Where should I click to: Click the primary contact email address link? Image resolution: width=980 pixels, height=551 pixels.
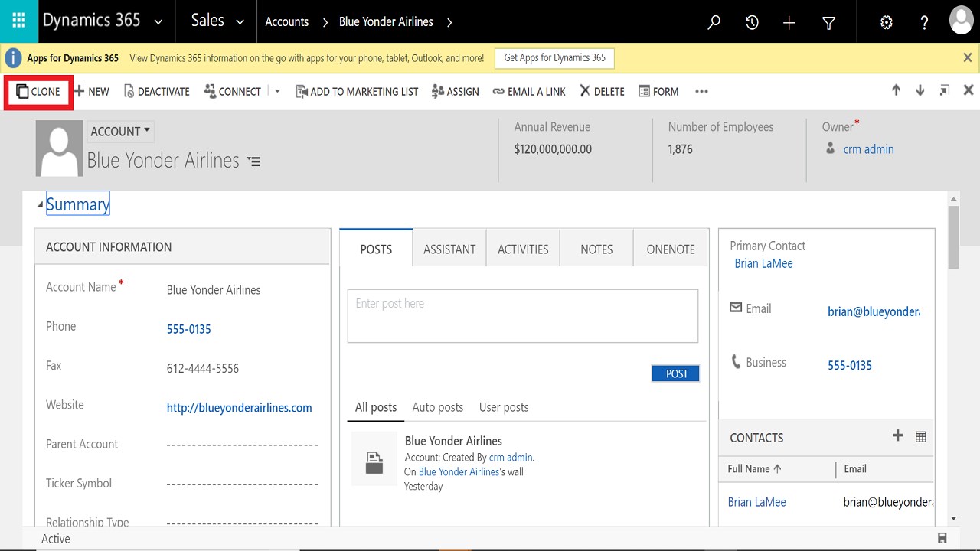click(x=874, y=311)
